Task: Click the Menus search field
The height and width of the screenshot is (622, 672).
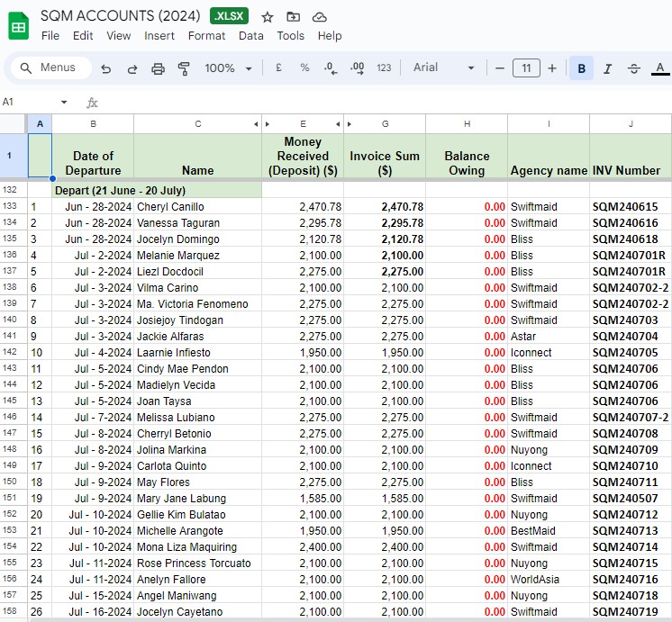Action: click(52, 68)
